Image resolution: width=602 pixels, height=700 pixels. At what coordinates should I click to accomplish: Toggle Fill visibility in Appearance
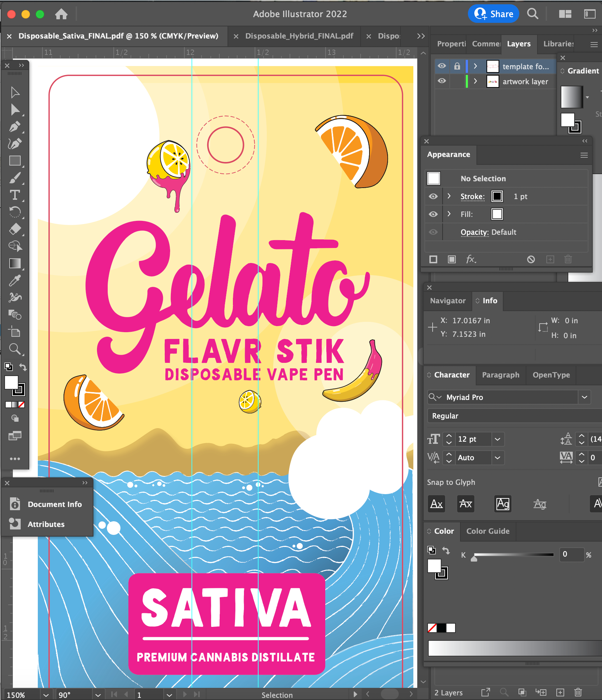pos(433,214)
